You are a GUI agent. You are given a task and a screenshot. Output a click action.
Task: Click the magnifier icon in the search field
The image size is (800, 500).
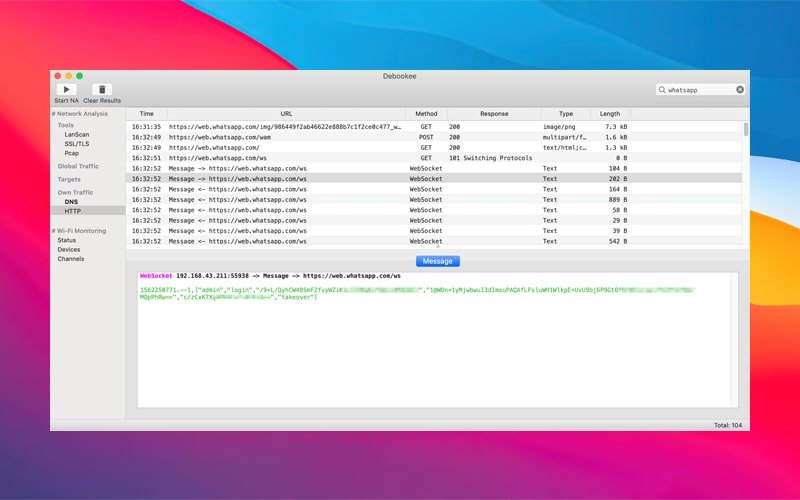[663, 90]
